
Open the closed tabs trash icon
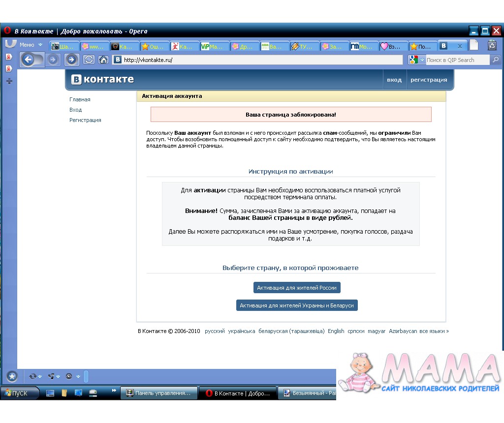click(x=492, y=45)
